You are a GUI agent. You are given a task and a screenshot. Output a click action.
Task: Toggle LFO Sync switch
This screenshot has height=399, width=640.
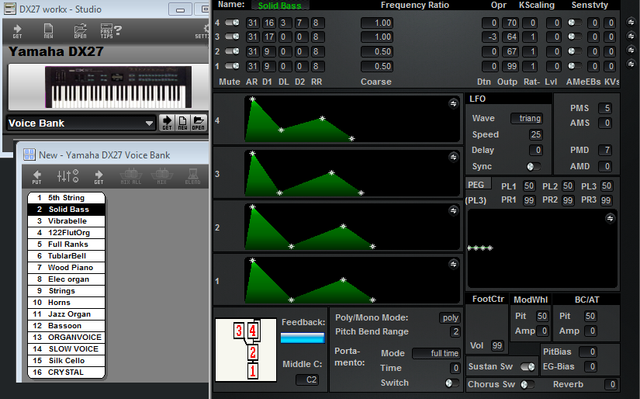click(533, 166)
